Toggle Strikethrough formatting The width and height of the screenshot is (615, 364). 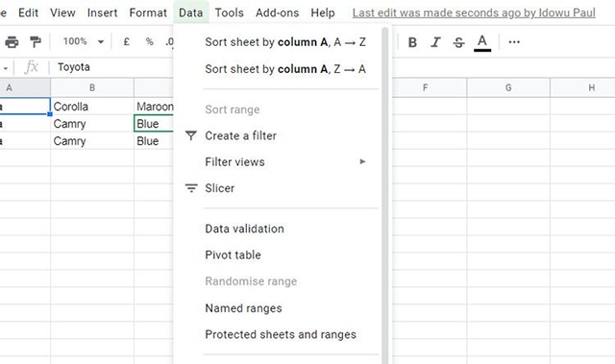(x=459, y=42)
